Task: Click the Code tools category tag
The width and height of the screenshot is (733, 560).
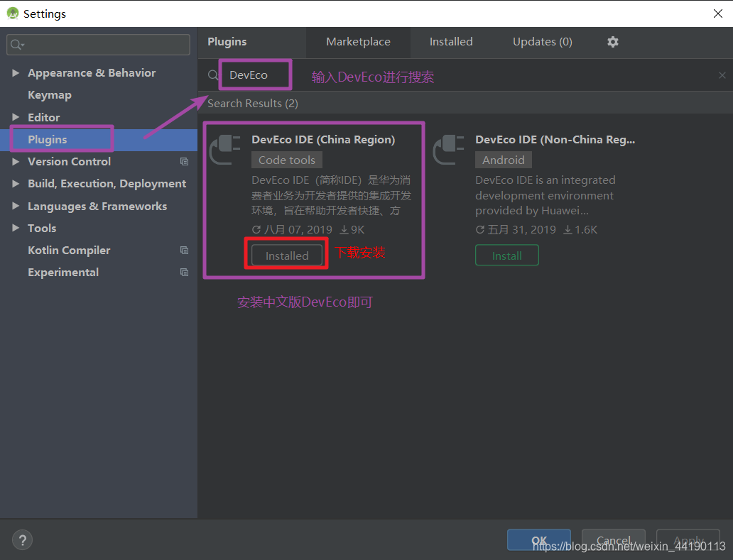Action: 286,160
